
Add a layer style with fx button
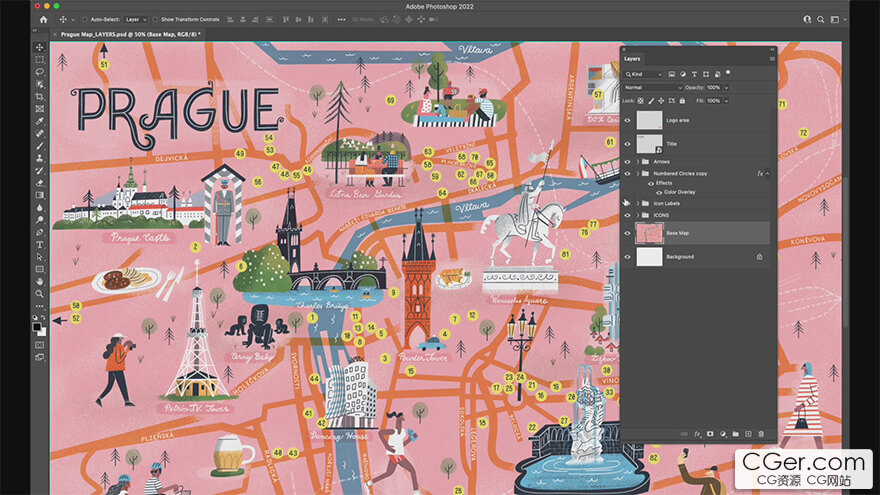pos(698,434)
